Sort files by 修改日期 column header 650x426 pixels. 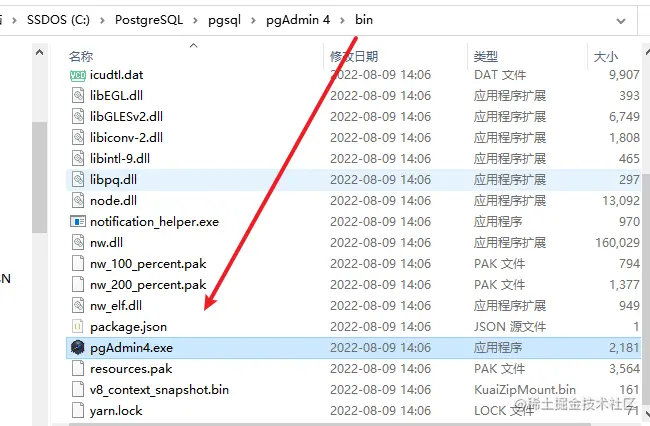tap(354, 56)
